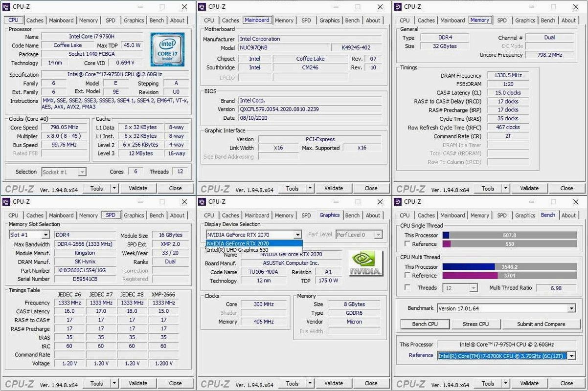Tick the Threads checkbox in Bench window
This screenshot has width=588, height=391.
point(407,287)
